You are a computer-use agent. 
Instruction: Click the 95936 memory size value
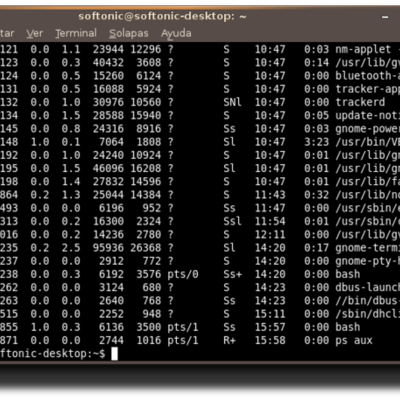pyautogui.click(x=108, y=248)
